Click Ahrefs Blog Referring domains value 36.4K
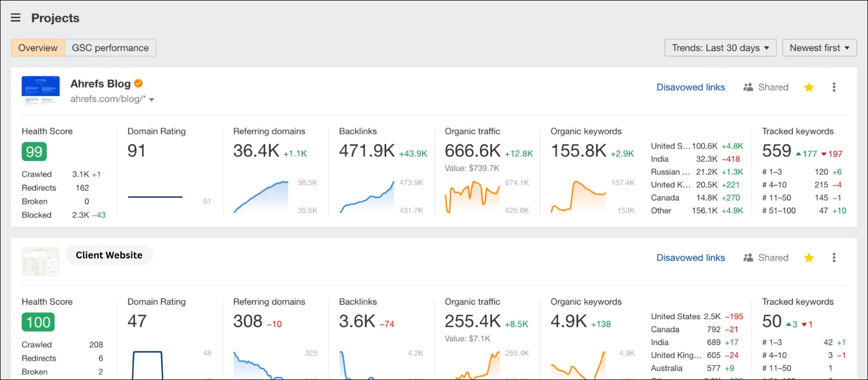Viewport: 868px width, 380px height. coord(256,150)
